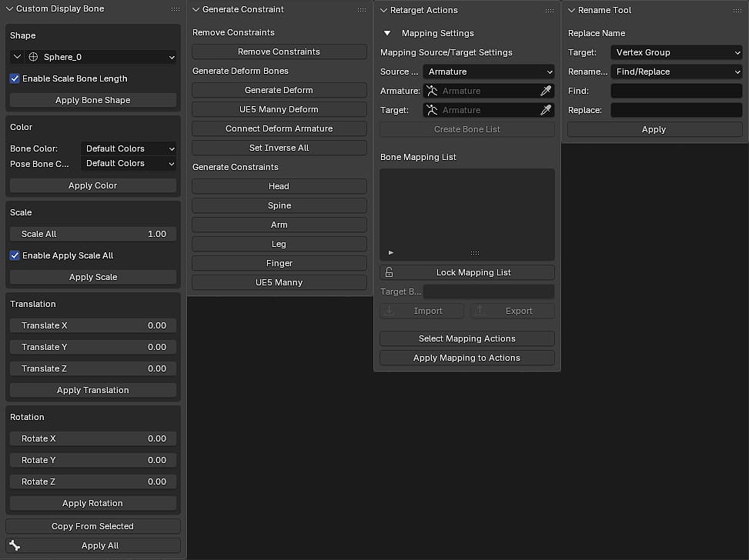The image size is (749, 560).
Task: Generate Head constraints
Action: [279, 186]
